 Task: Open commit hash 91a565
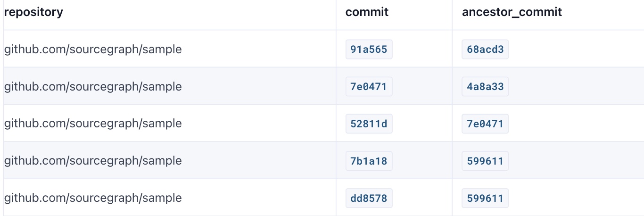(x=369, y=50)
